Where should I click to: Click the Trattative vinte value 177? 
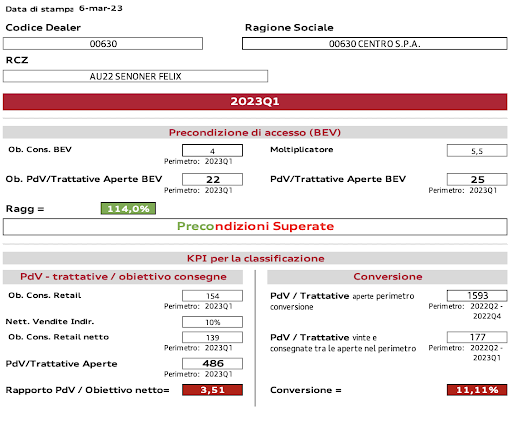[477, 337]
